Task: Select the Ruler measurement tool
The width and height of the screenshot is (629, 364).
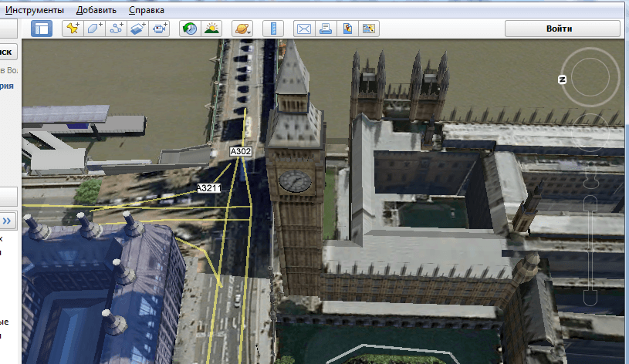Action: tap(273, 29)
